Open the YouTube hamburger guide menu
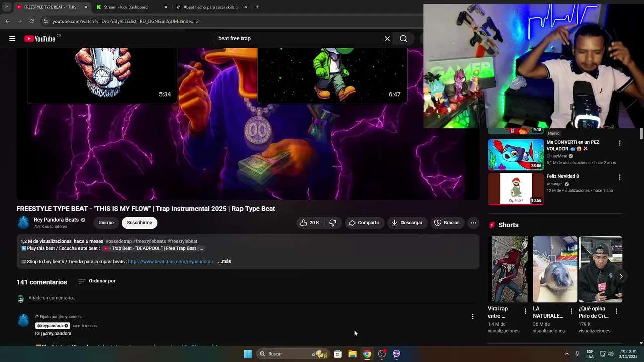The image size is (644, 362). click(x=12, y=39)
